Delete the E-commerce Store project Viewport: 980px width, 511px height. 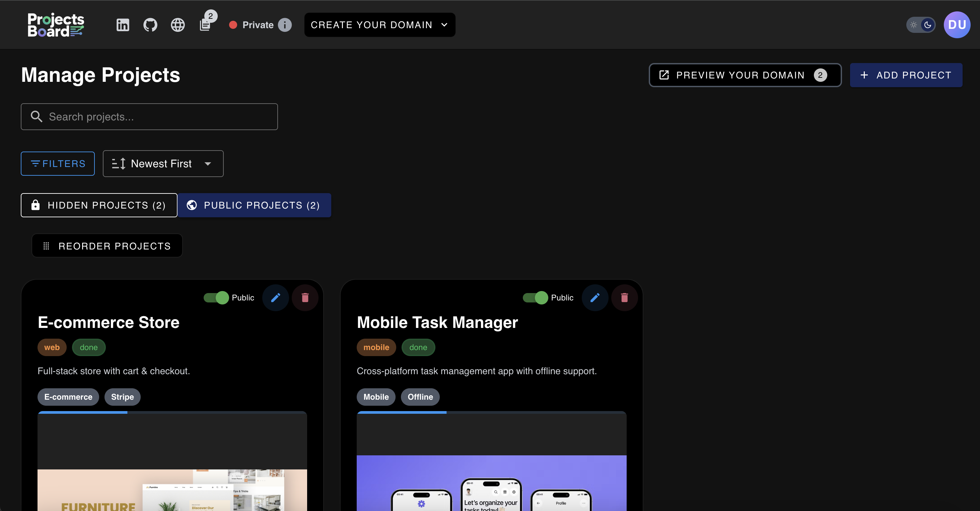(x=305, y=297)
